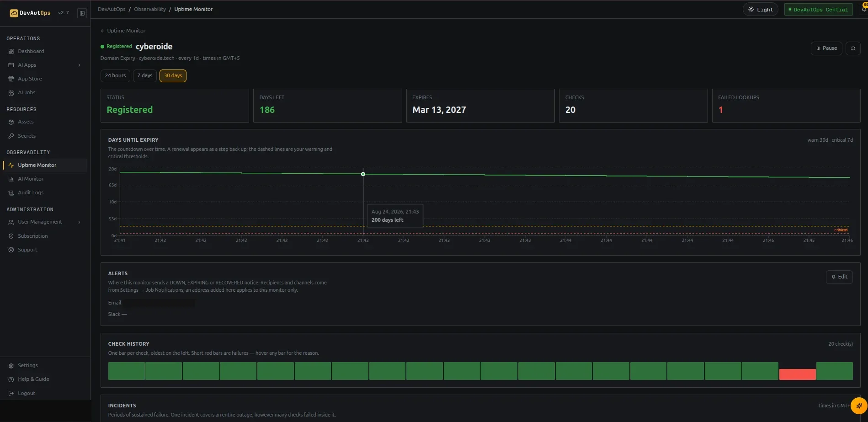Select the 30 days range tab

[x=173, y=76]
